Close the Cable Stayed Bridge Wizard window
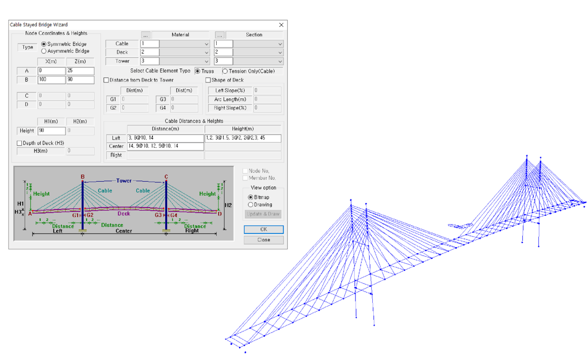This screenshot has width=588, height=364. tap(281, 25)
